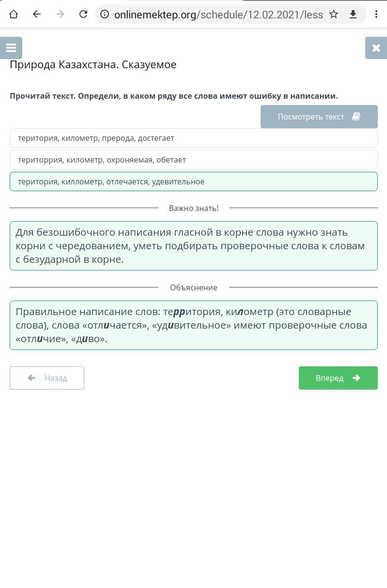Click the Важно знать hint box
Screen dimensions: 387x588
194,246
